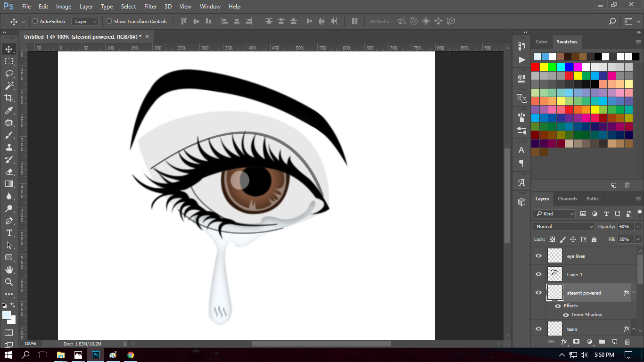Select the Gradient tool

pos(9,184)
